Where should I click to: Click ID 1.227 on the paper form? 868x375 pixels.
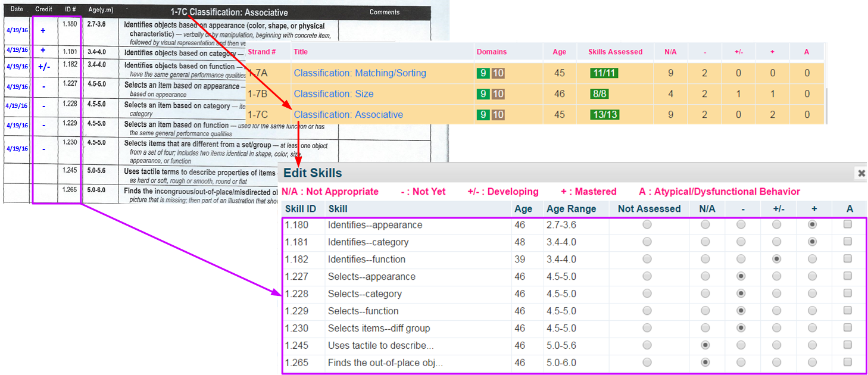point(70,84)
